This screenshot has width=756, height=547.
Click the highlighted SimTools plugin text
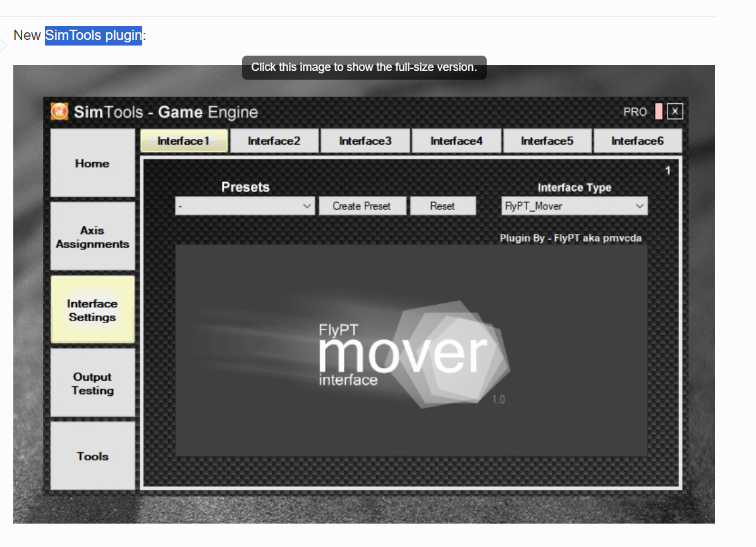[x=94, y=35]
